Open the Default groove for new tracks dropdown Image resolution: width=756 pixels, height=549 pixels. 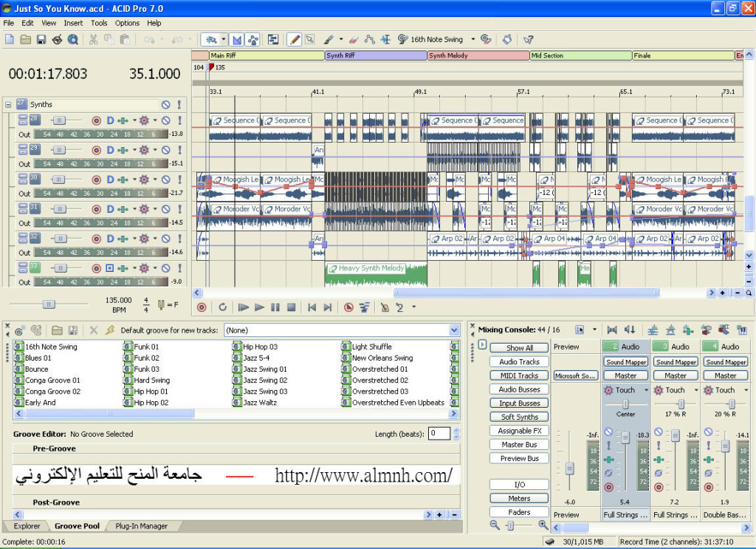(454, 330)
